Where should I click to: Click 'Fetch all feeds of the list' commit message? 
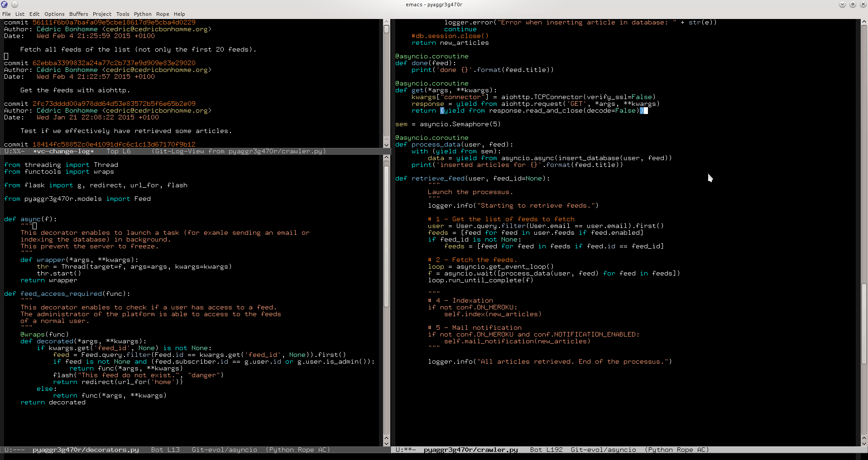[x=139, y=49]
